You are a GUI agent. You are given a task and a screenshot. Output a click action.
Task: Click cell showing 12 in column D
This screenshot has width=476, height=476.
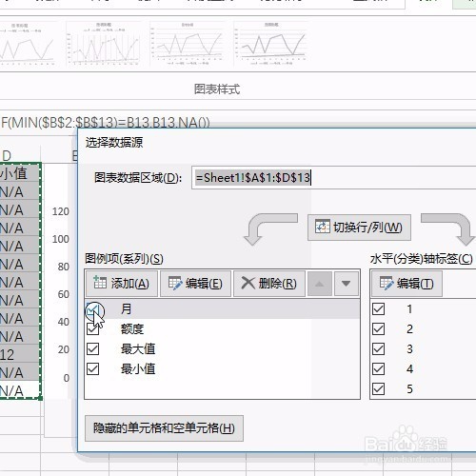pos(20,355)
